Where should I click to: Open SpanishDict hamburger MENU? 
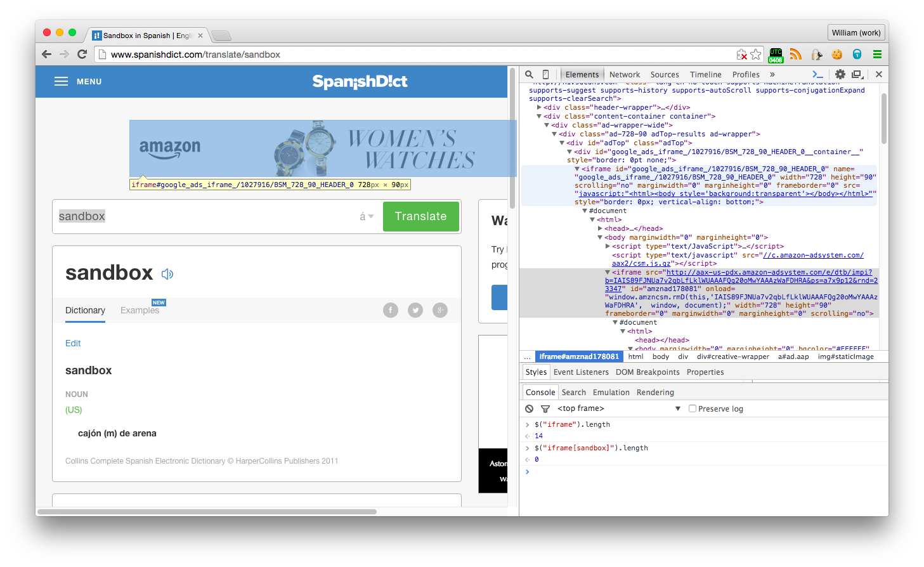pyautogui.click(x=78, y=81)
